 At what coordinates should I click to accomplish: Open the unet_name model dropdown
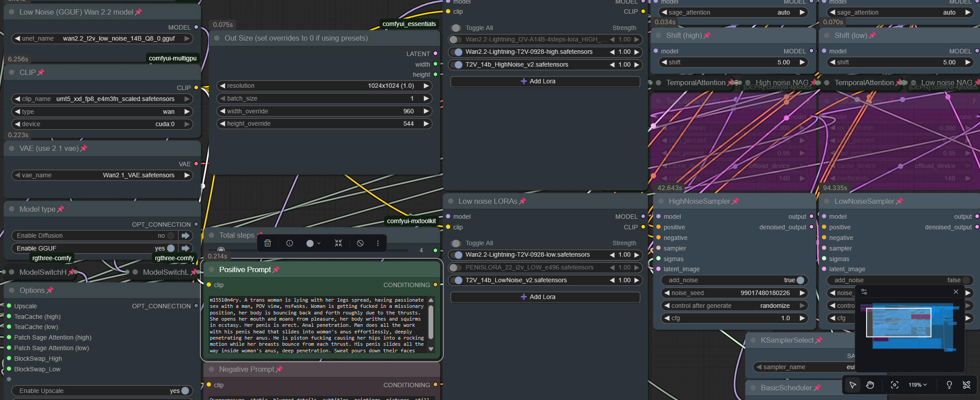[x=102, y=39]
